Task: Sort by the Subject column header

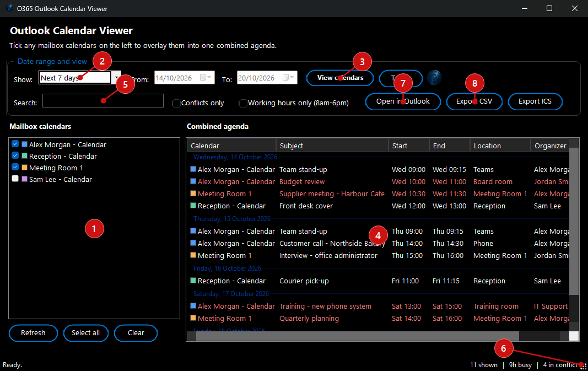Action: pos(332,146)
